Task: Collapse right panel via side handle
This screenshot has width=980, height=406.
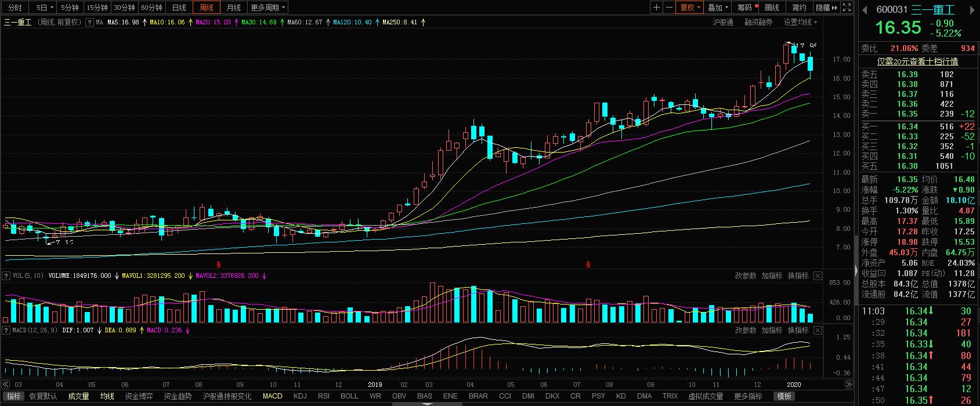Action: tap(856, 270)
